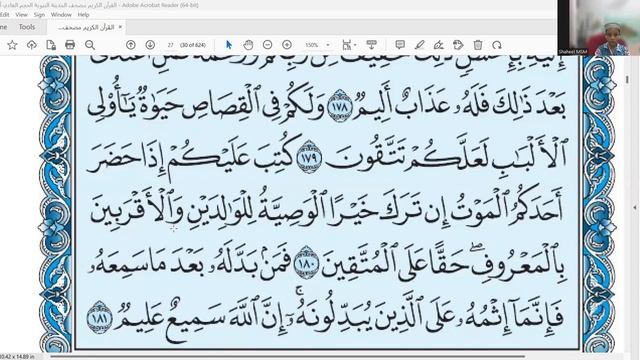Click the page number field showing 27

[x=170, y=45]
